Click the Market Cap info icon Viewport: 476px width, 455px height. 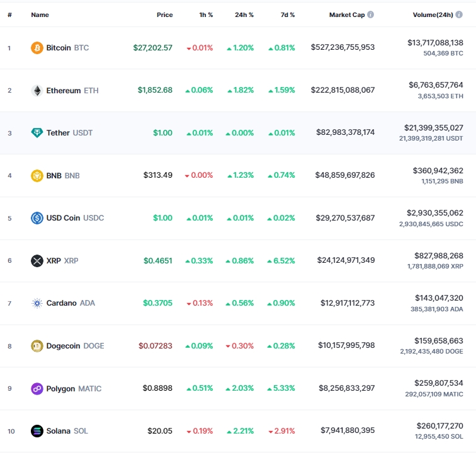pyautogui.click(x=370, y=14)
